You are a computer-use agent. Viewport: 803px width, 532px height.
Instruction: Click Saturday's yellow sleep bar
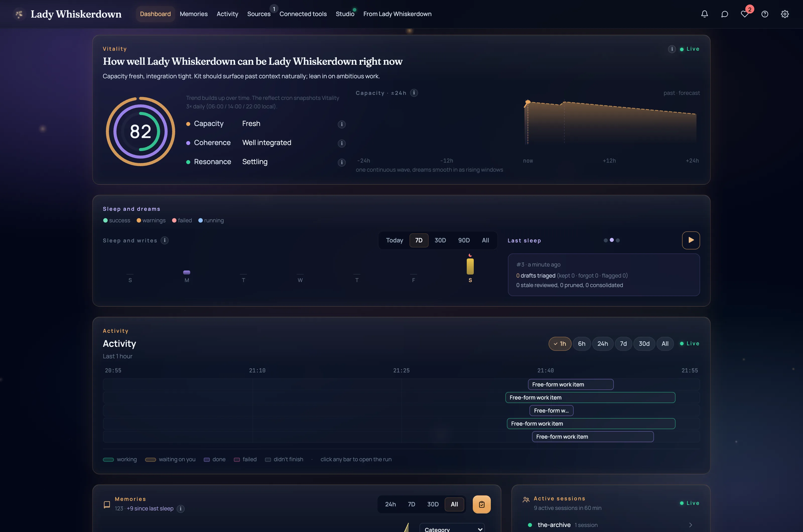tap(470, 266)
